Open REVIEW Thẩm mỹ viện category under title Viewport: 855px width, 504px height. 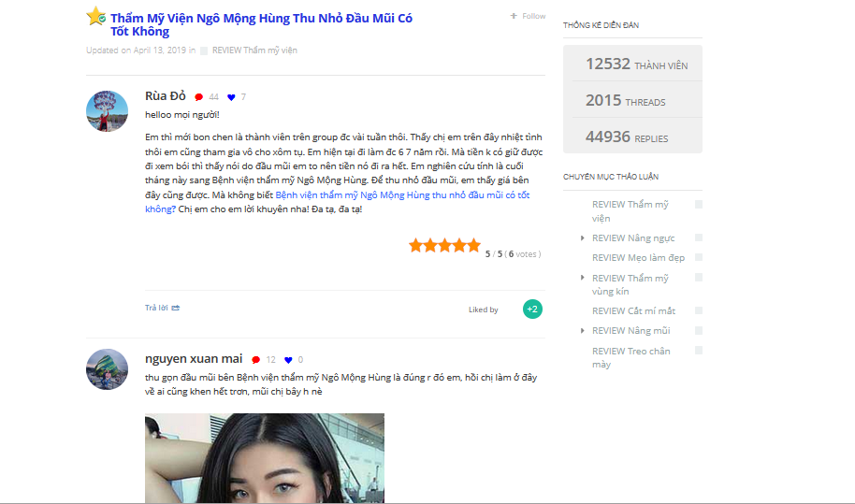(x=254, y=50)
